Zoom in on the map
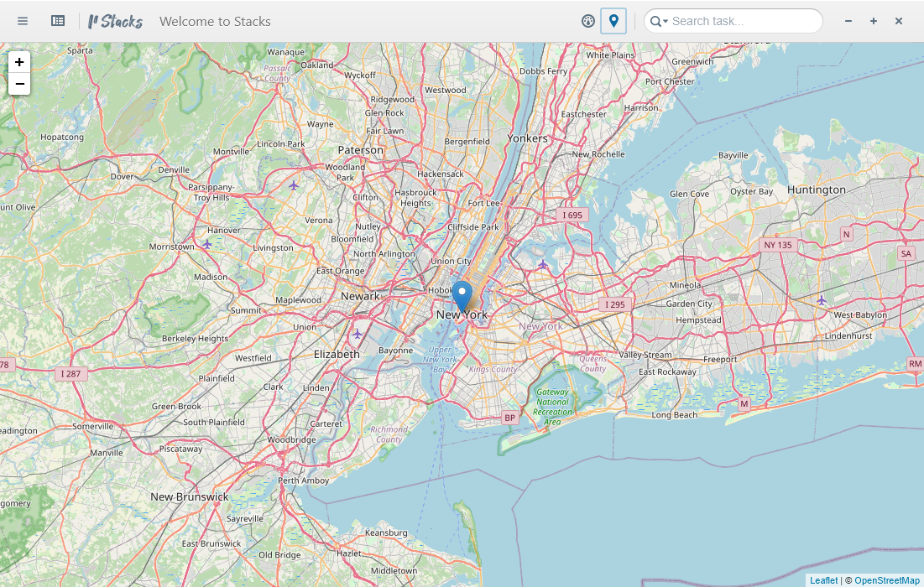 pos(19,62)
